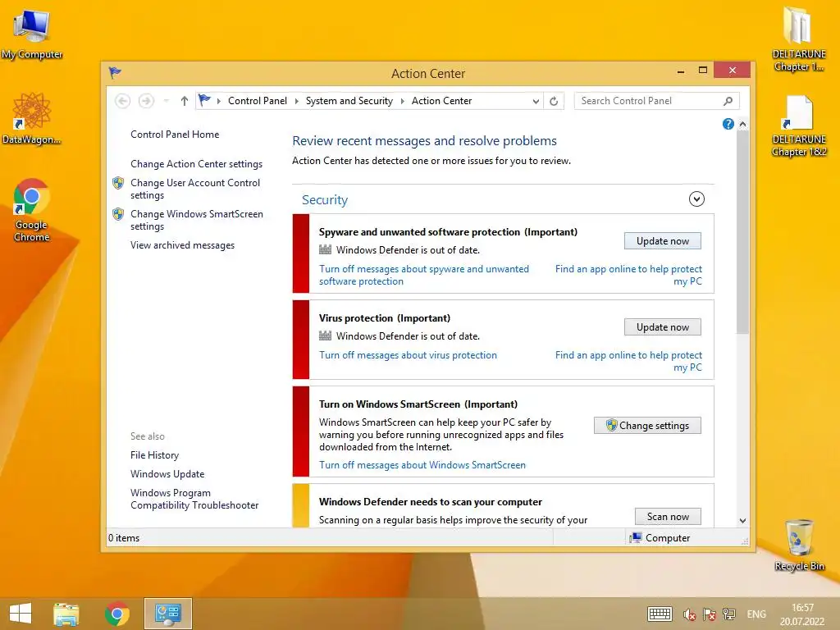Click the ENG language indicator
This screenshot has height=630, width=840.
756,614
